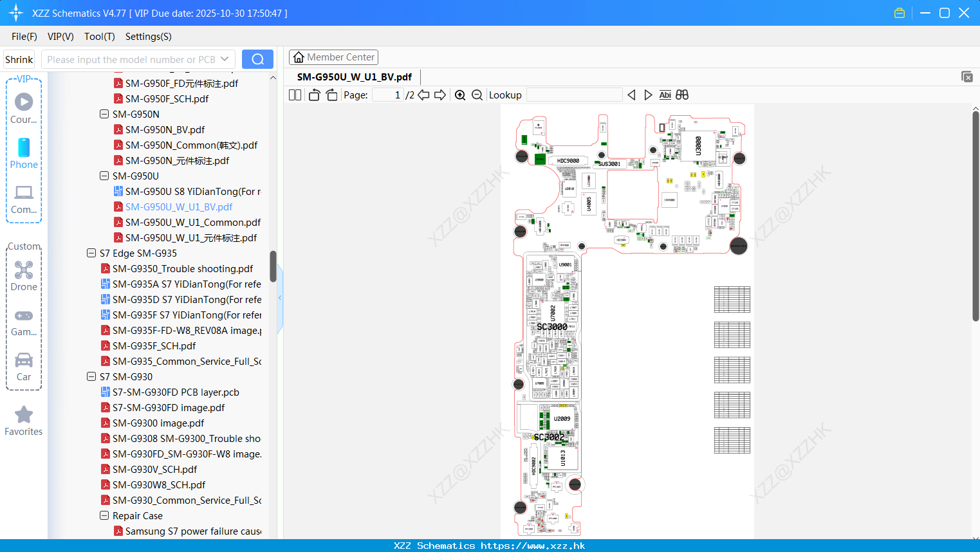Collapse S7 SM-G930 node
The width and height of the screenshot is (980, 552).
[x=91, y=376]
